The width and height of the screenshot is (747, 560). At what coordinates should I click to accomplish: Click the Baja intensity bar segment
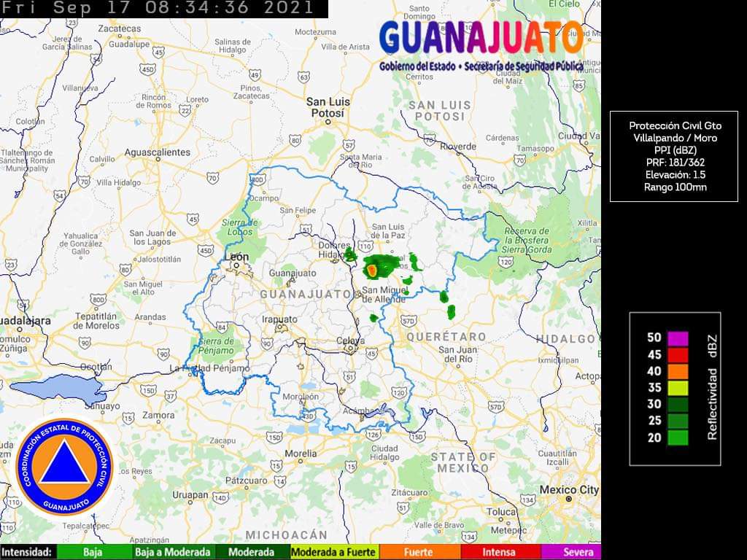click(93, 552)
